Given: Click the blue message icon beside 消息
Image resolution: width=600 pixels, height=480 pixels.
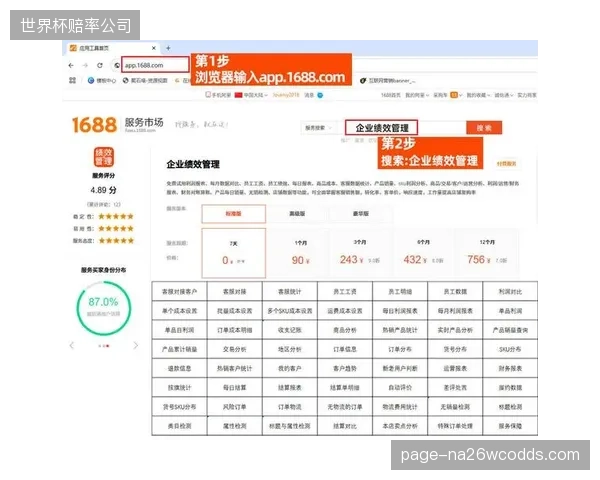Looking at the screenshot, I should point(320,95).
